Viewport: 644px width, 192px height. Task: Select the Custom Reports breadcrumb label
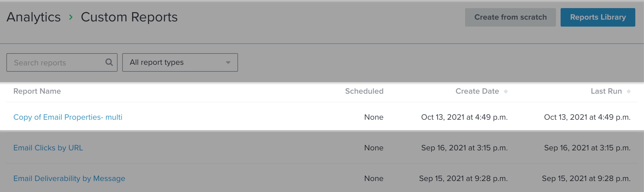[x=129, y=17]
